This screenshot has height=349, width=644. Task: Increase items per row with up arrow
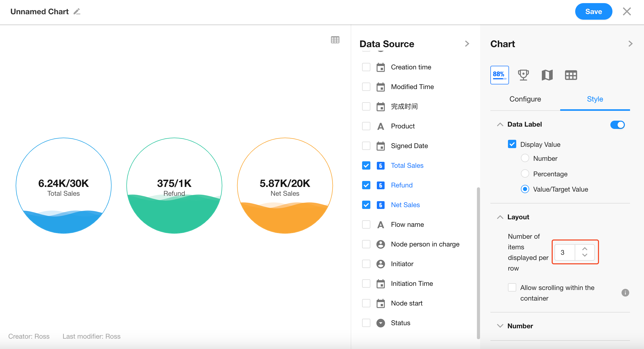click(585, 249)
